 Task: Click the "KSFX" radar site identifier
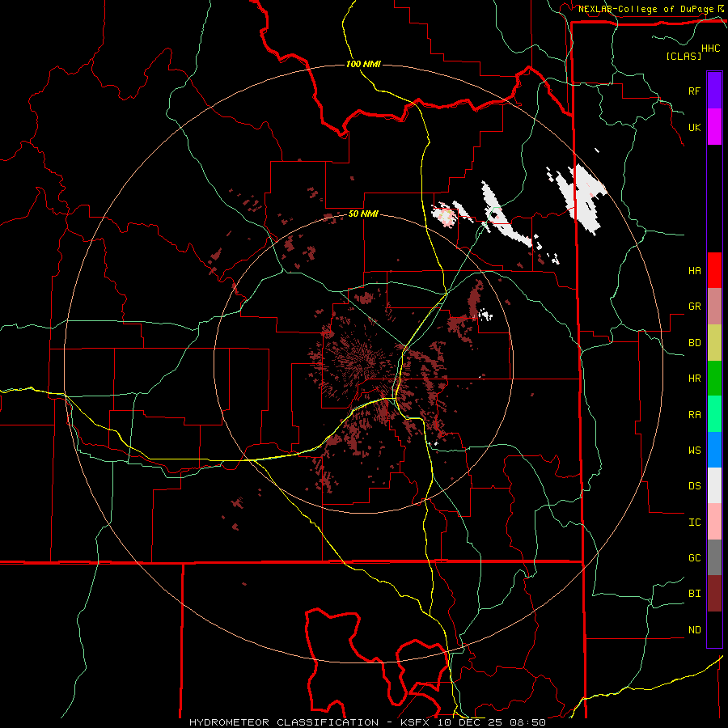tap(416, 722)
